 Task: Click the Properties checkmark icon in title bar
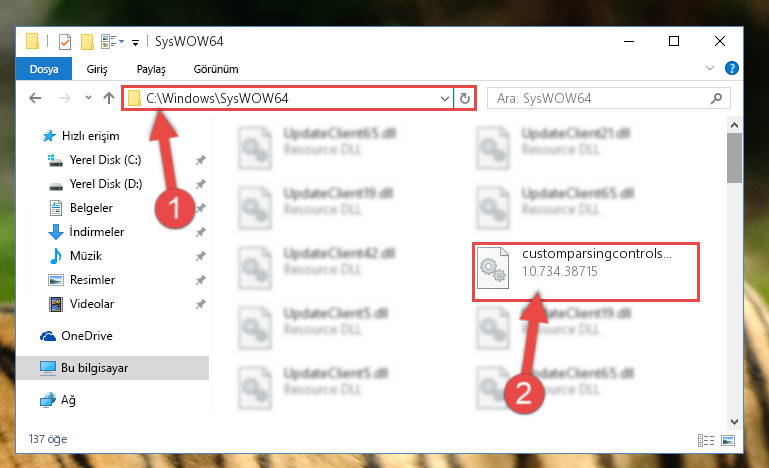point(65,42)
